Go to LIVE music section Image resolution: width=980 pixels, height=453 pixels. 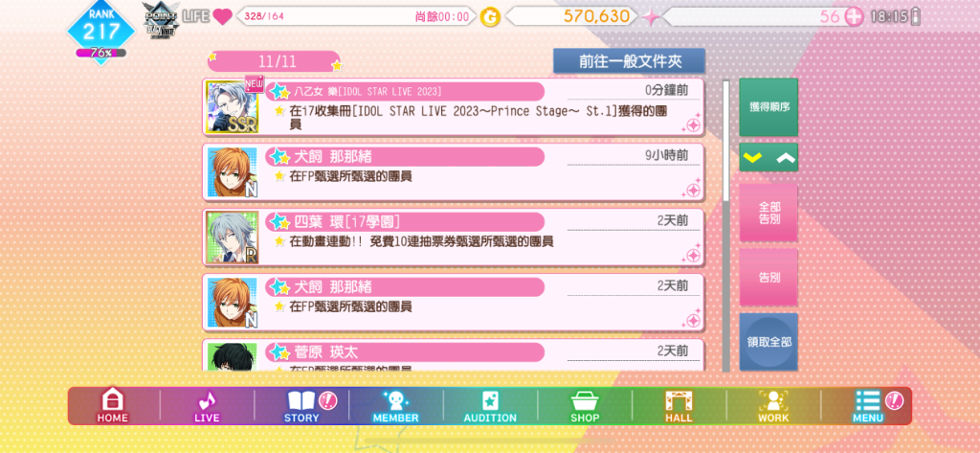click(207, 405)
